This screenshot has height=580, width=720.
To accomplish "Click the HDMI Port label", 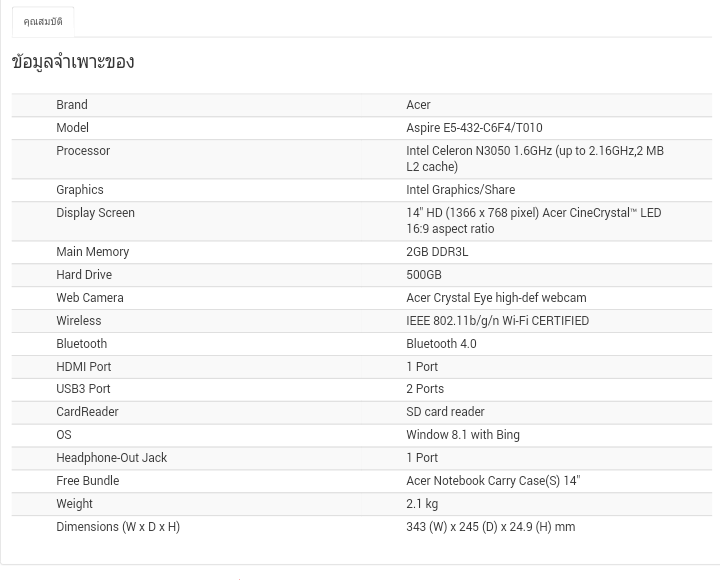I will (x=84, y=366).
